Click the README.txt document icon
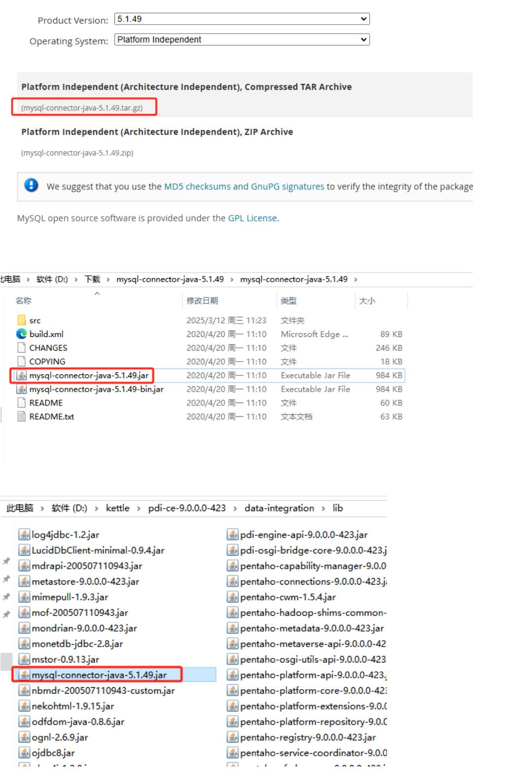Viewport: 532px width, 774px height. tap(21, 417)
